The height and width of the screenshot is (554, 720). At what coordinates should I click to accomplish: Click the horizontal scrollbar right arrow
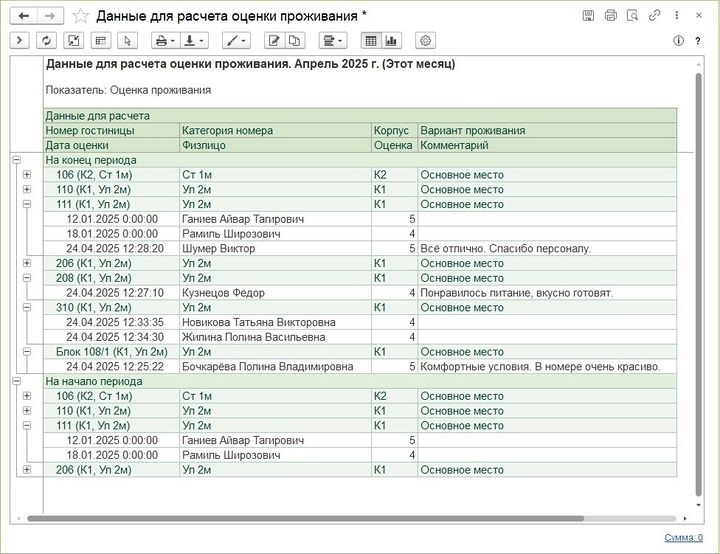click(x=685, y=519)
